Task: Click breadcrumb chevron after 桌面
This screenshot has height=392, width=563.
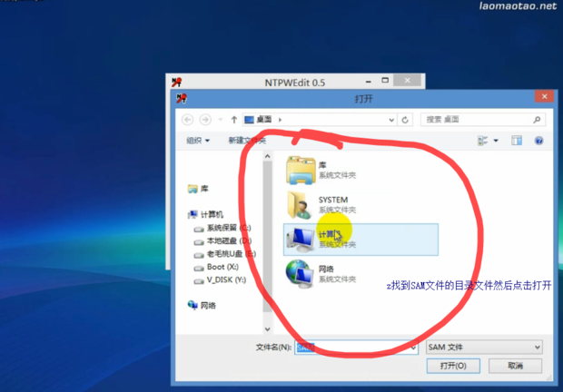Action: point(280,120)
